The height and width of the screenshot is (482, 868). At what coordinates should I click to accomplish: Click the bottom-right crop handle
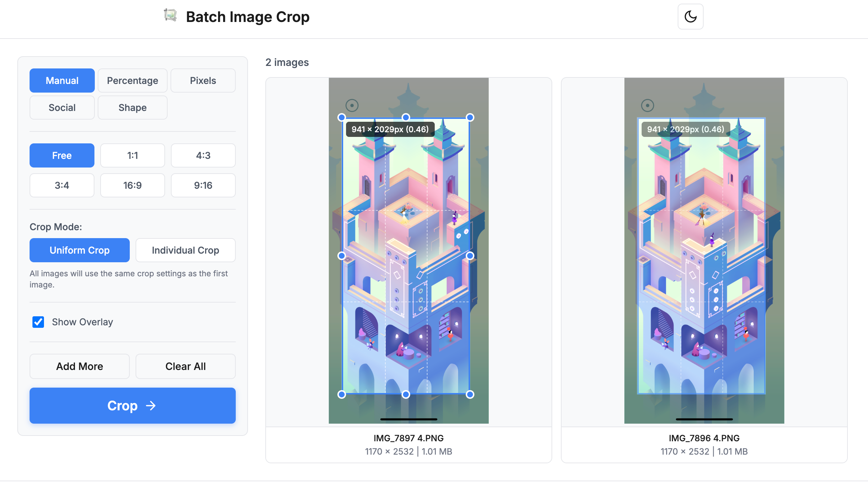470,394
